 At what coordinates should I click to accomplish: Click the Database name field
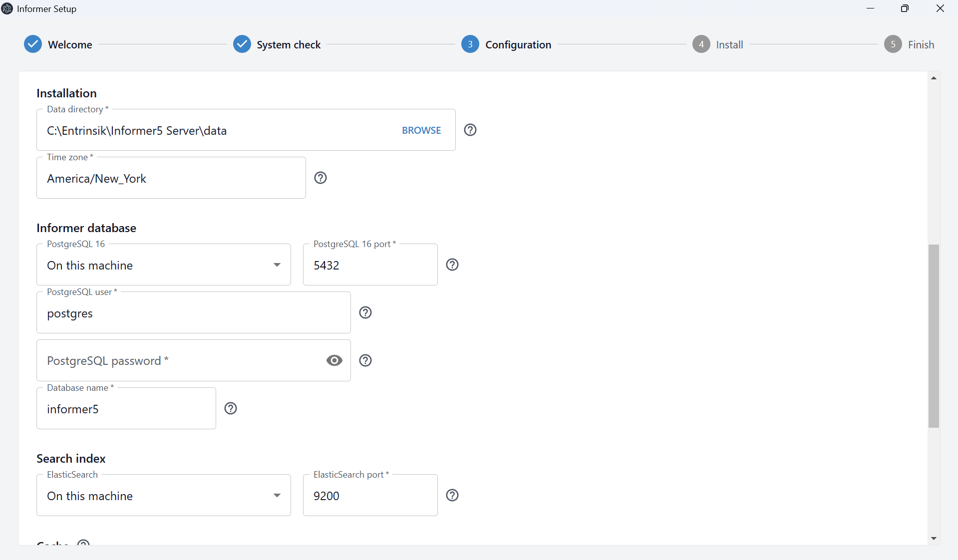click(x=126, y=409)
